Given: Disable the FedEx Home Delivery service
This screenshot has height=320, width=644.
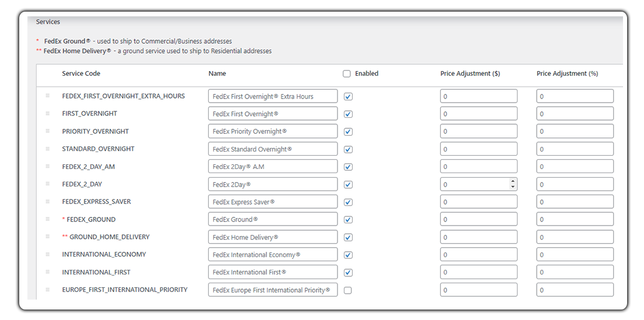Looking at the screenshot, I should coord(349,237).
